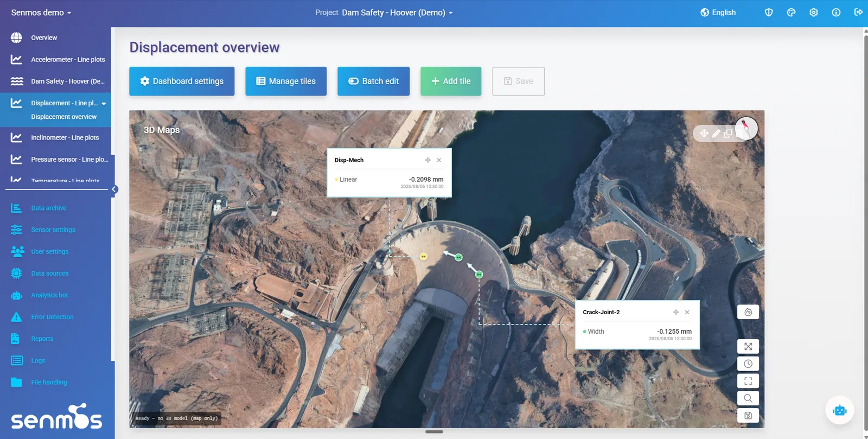Viewport: 868px width, 439px height.
Task: Click the clock history map button
Action: pos(748,364)
